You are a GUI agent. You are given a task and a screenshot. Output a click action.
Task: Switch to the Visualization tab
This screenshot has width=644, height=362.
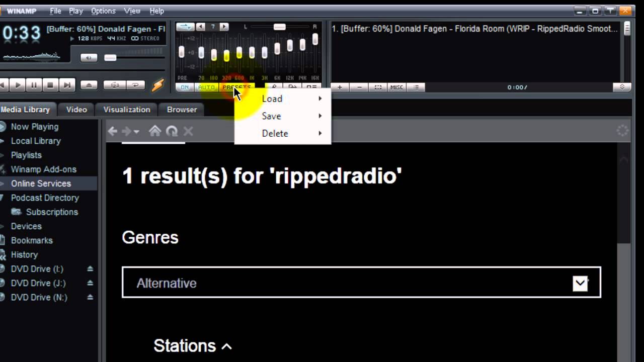(127, 110)
